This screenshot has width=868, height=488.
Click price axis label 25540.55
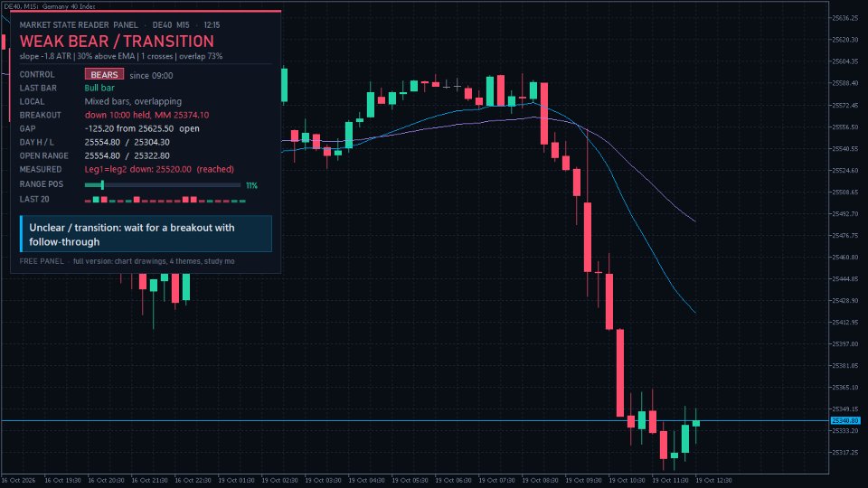845,149
